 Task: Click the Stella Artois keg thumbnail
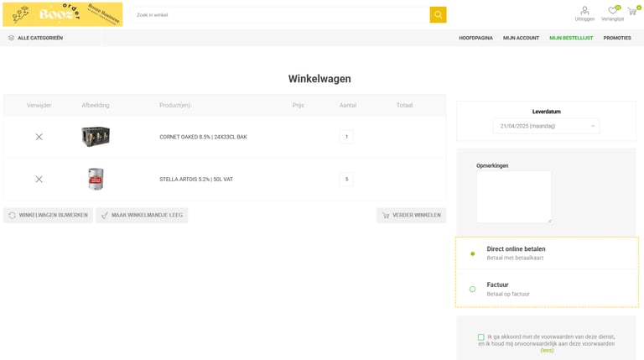pos(96,180)
